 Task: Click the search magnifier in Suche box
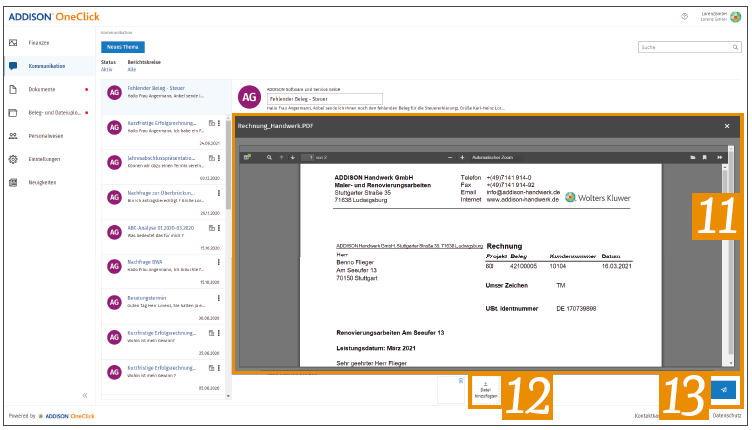[735, 47]
